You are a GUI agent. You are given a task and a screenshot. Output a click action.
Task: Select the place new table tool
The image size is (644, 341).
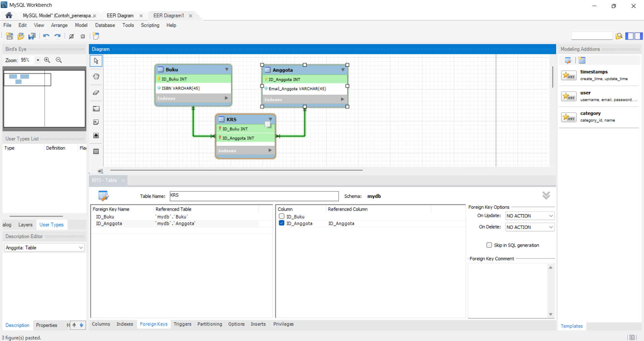[96, 152]
